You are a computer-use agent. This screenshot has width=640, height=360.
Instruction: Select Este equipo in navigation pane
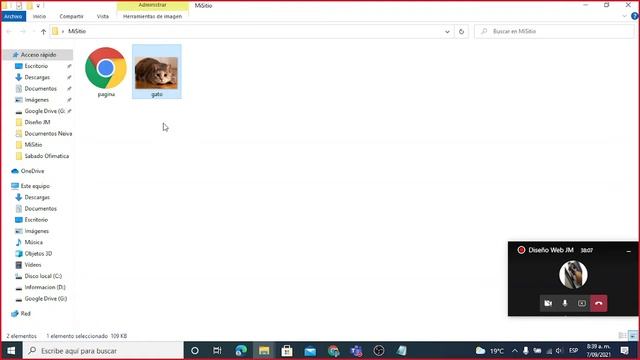pos(35,186)
